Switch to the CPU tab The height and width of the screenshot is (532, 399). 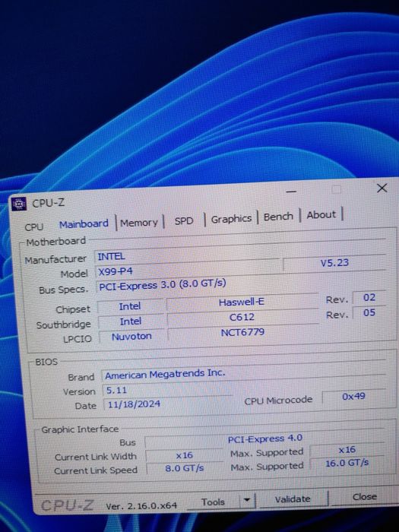coord(34,226)
